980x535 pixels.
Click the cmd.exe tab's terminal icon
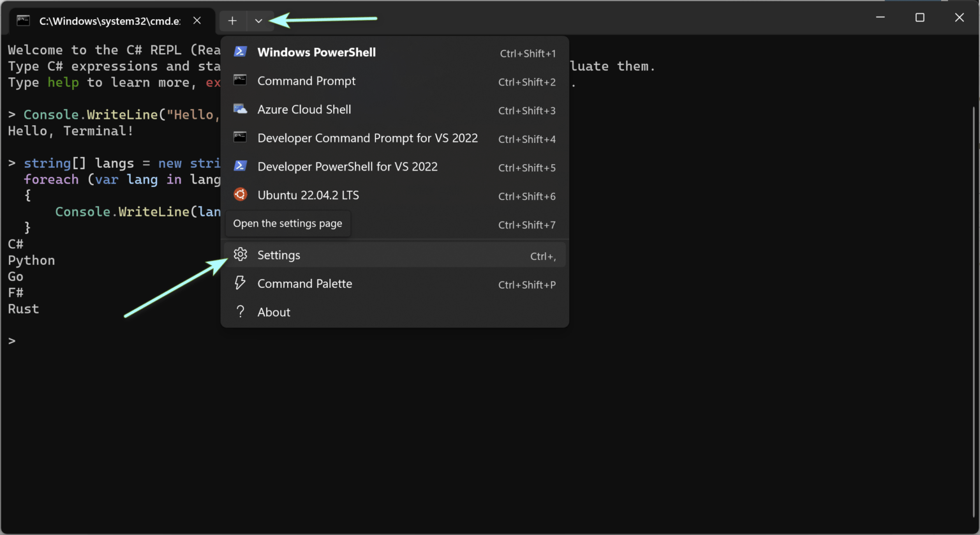[x=23, y=20]
